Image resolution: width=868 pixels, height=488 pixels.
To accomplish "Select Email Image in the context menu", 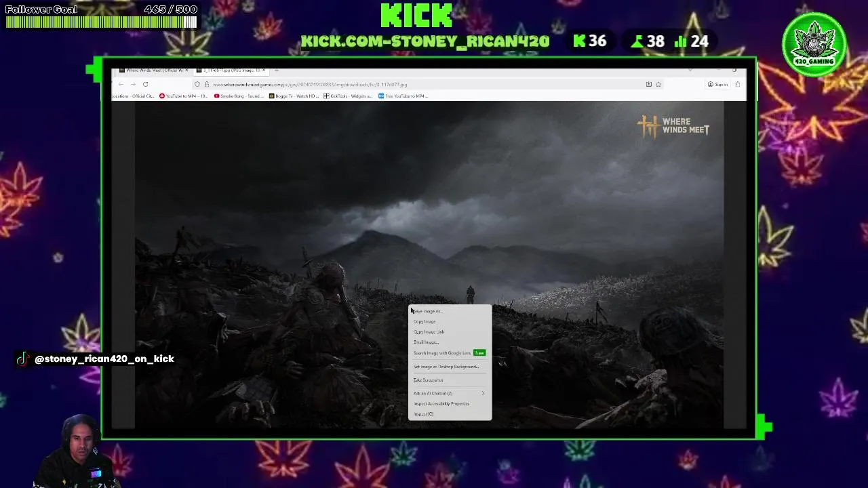I will (x=450, y=342).
